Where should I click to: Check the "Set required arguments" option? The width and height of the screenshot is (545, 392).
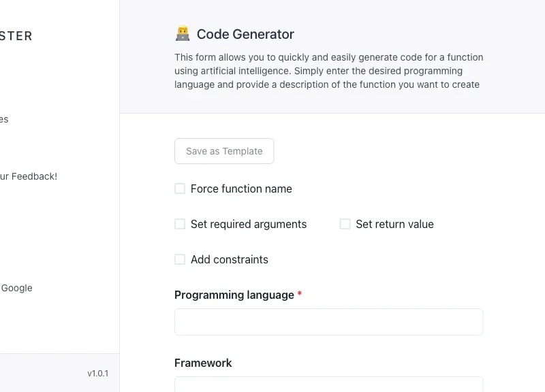pyautogui.click(x=180, y=223)
